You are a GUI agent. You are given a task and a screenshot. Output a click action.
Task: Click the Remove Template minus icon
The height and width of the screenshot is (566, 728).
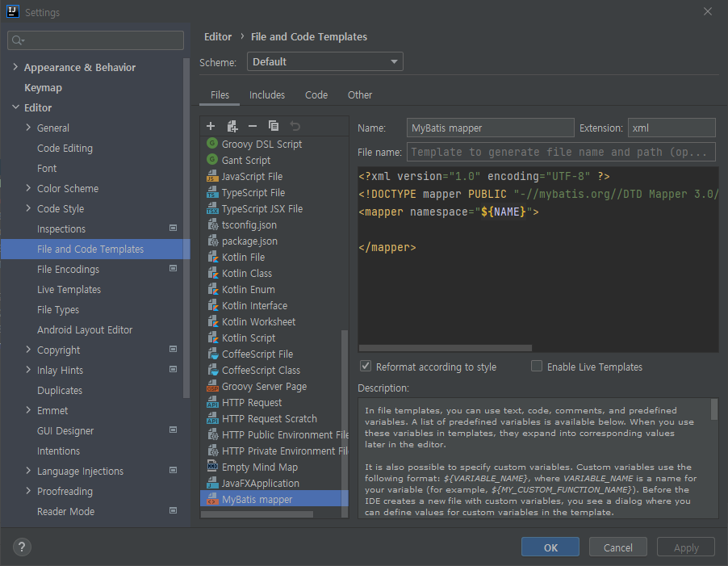click(x=253, y=126)
